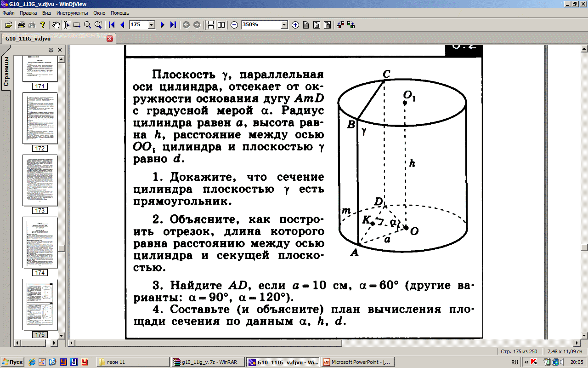588x368 pixels.
Task: Open the Помощь menu
Action: click(120, 13)
